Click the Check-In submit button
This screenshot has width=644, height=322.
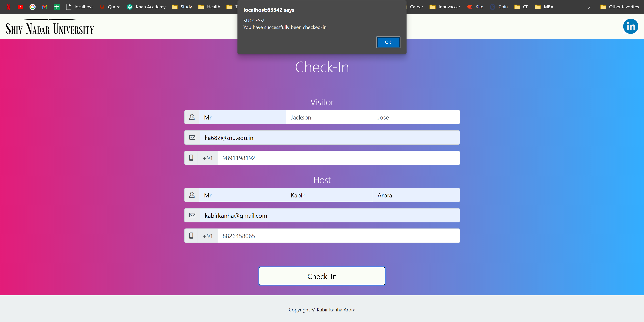click(322, 276)
